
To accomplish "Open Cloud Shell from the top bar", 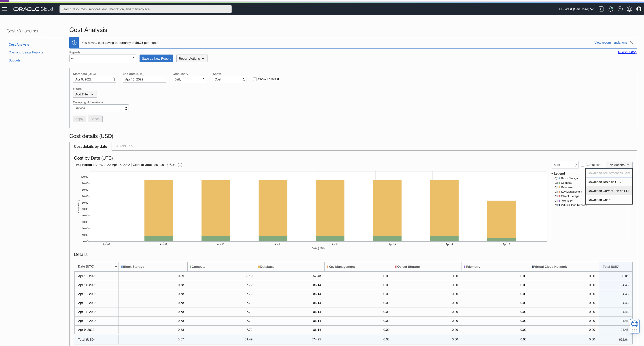I will [x=601, y=9].
